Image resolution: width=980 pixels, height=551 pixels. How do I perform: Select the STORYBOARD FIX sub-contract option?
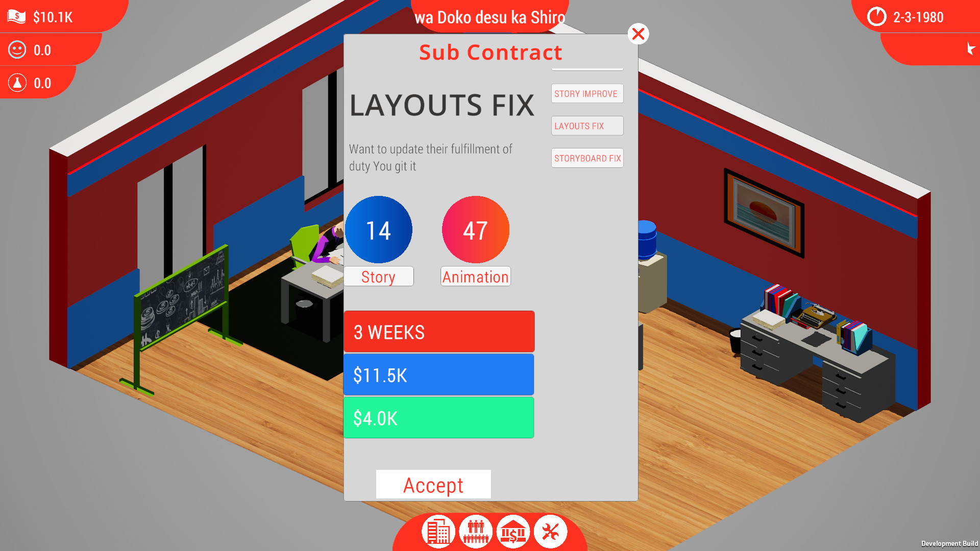[586, 158]
